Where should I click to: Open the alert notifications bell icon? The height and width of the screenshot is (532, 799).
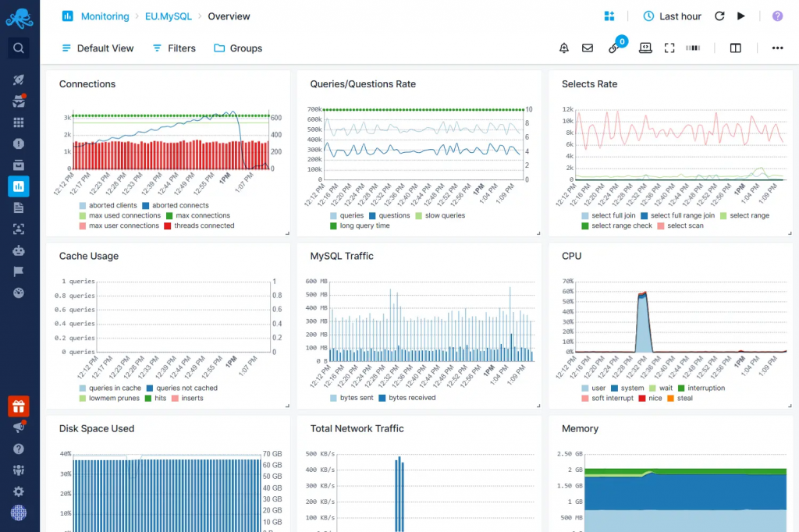(563, 48)
